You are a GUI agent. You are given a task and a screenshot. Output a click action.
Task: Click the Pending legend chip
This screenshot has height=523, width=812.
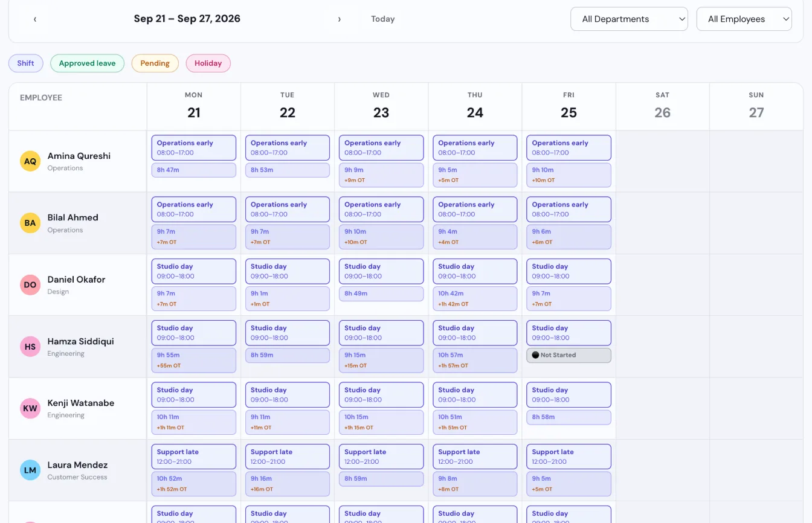pos(155,63)
